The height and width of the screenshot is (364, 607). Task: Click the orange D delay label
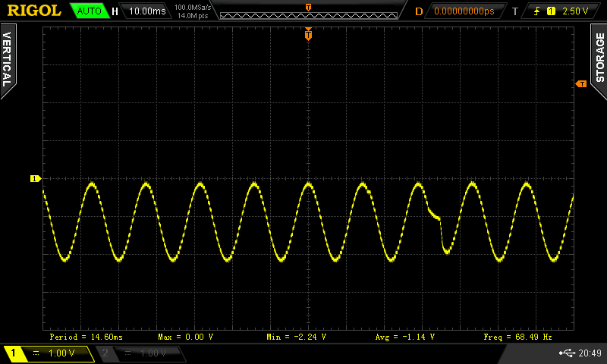419,11
